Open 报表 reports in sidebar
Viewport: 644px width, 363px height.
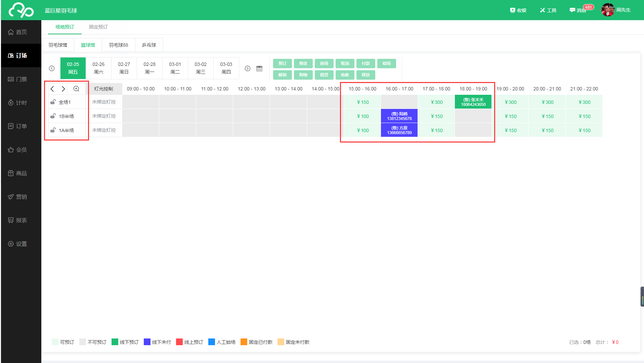(21, 220)
